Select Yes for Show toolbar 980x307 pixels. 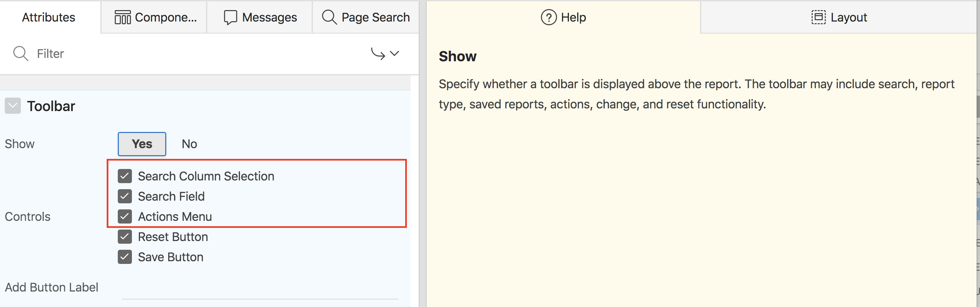coord(142,144)
